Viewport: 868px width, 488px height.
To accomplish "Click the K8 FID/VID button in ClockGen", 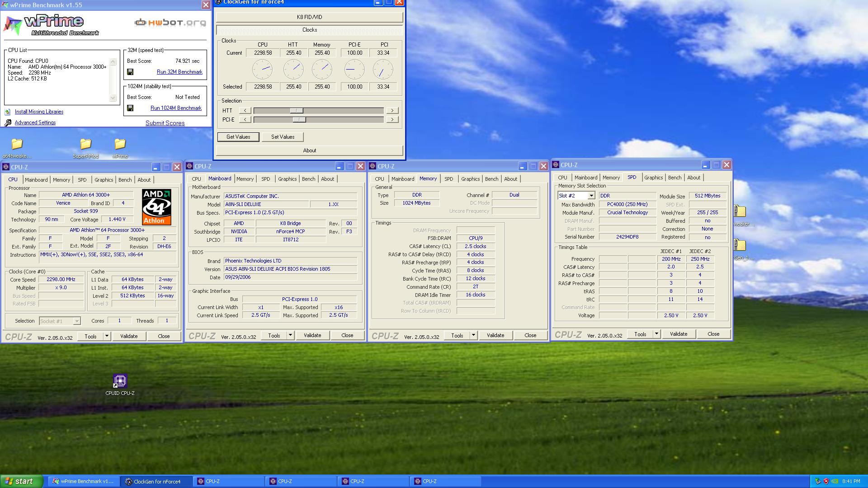I will (x=309, y=17).
